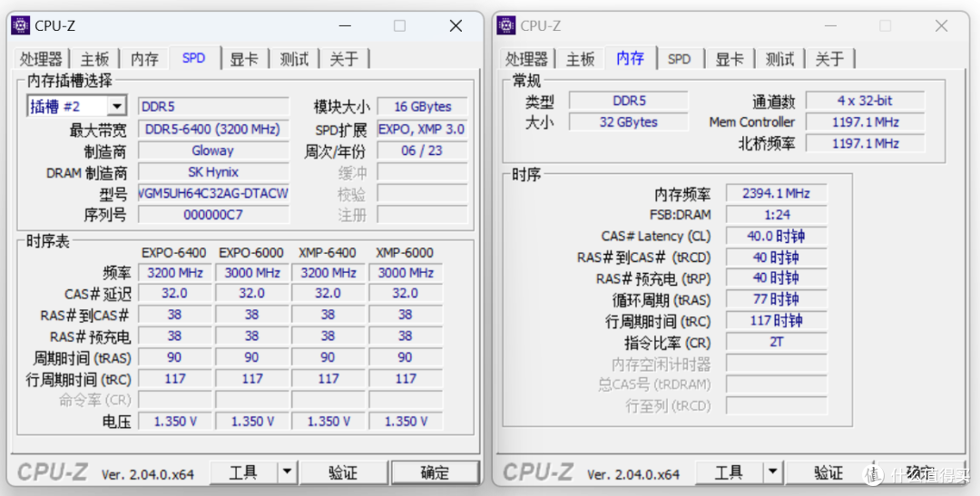
Task: Open 测试 tab in right window
Action: click(x=780, y=59)
